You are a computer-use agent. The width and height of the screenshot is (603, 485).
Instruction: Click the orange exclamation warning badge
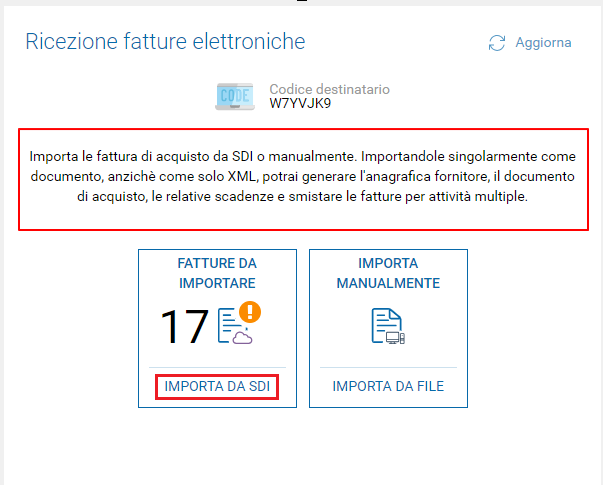(250, 312)
